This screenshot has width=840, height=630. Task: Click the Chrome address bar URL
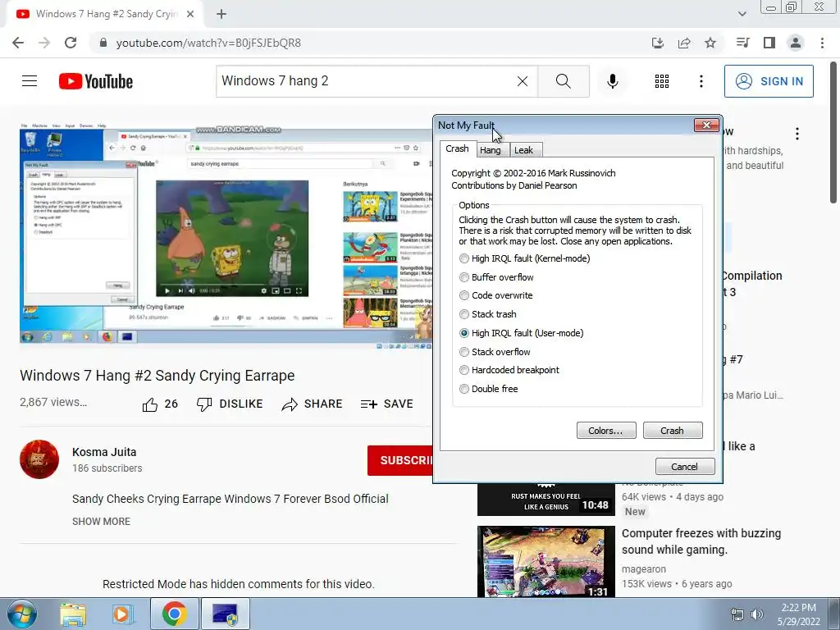pos(208,43)
